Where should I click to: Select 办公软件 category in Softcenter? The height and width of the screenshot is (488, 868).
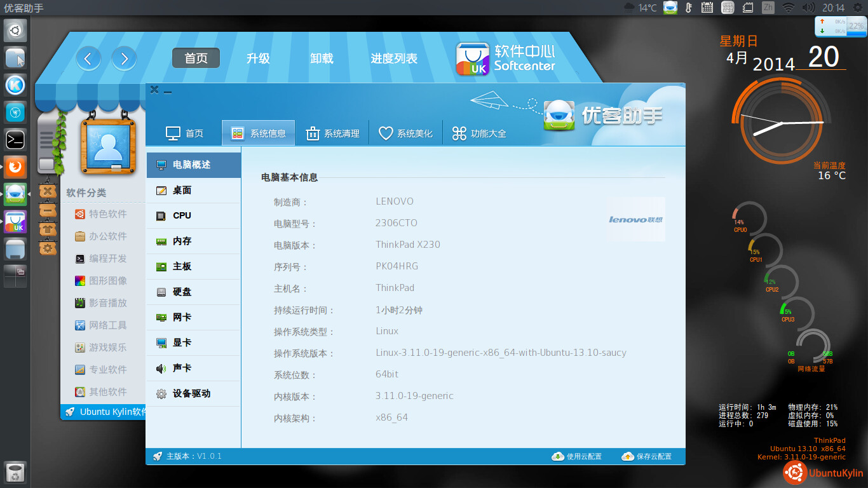click(x=107, y=236)
